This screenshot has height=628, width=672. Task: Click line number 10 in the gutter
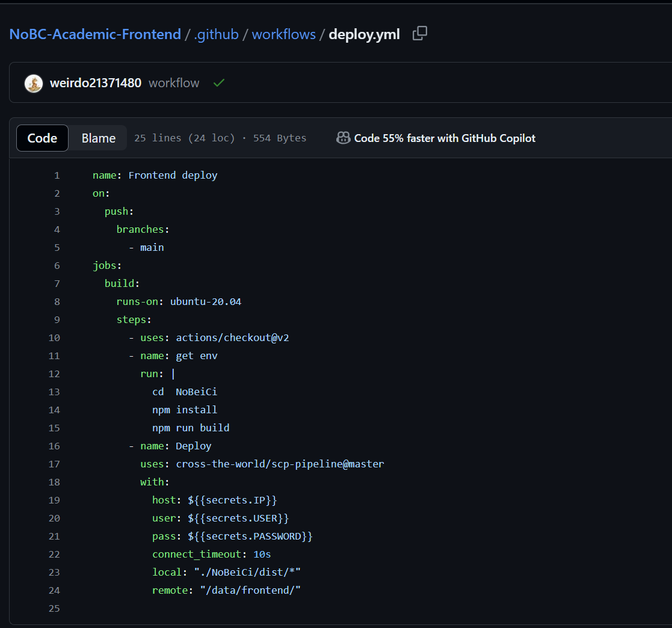tap(54, 338)
